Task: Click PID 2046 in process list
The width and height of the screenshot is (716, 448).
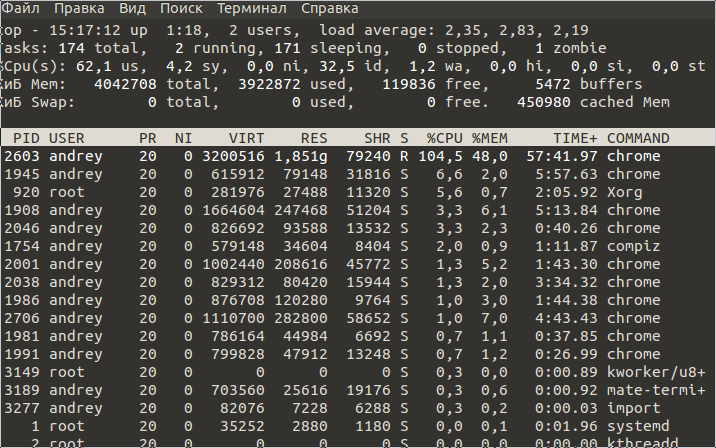Action: (x=22, y=228)
